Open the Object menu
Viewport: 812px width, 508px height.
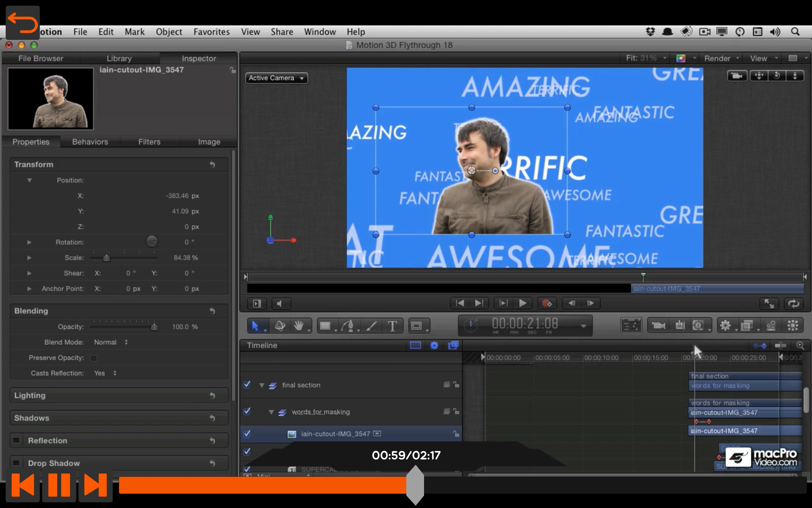(x=169, y=32)
